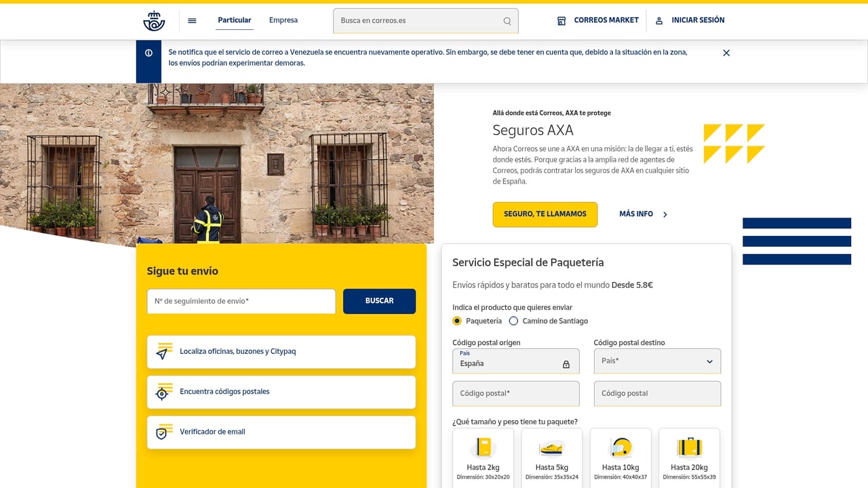Expand the hamburger navigation menu

click(192, 20)
